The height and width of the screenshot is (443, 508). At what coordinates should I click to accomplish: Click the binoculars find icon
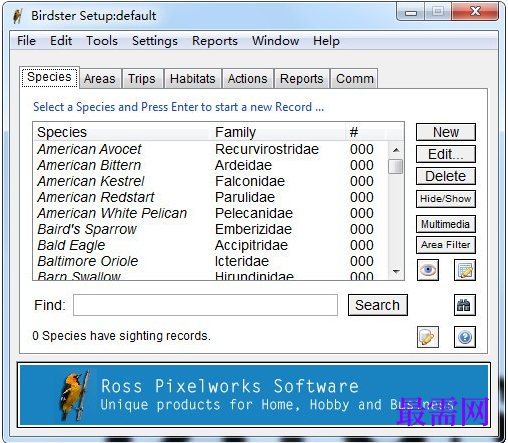point(465,305)
